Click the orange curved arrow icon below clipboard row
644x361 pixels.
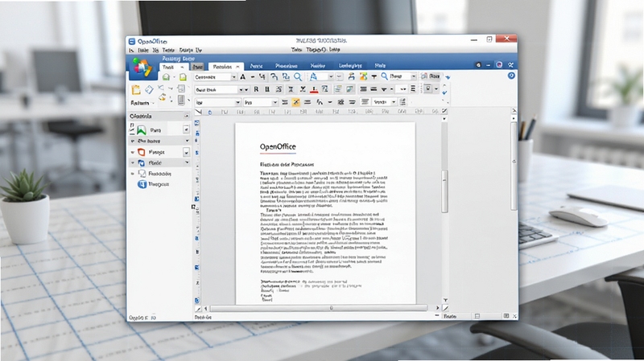(163, 97)
